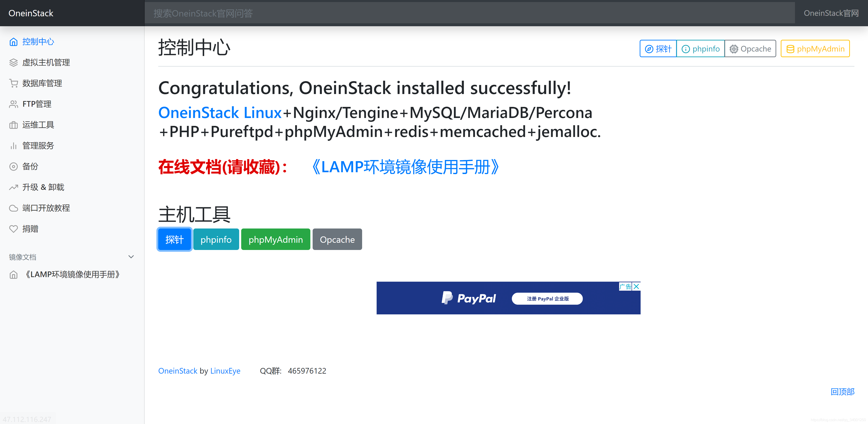
Task: Click the compass icon in the top 探针 button
Action: point(649,49)
